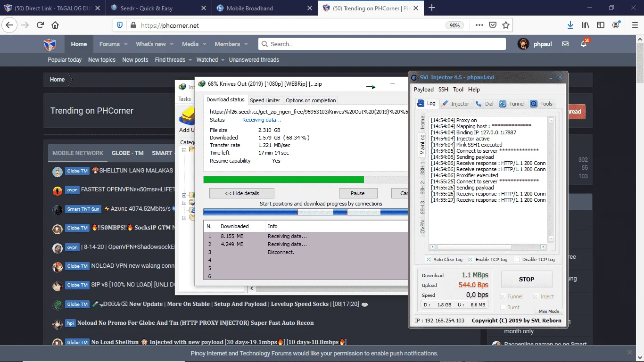The width and height of the screenshot is (644, 362).
Task: Open the SSH menu in SVL Injector
Action: [x=443, y=90]
